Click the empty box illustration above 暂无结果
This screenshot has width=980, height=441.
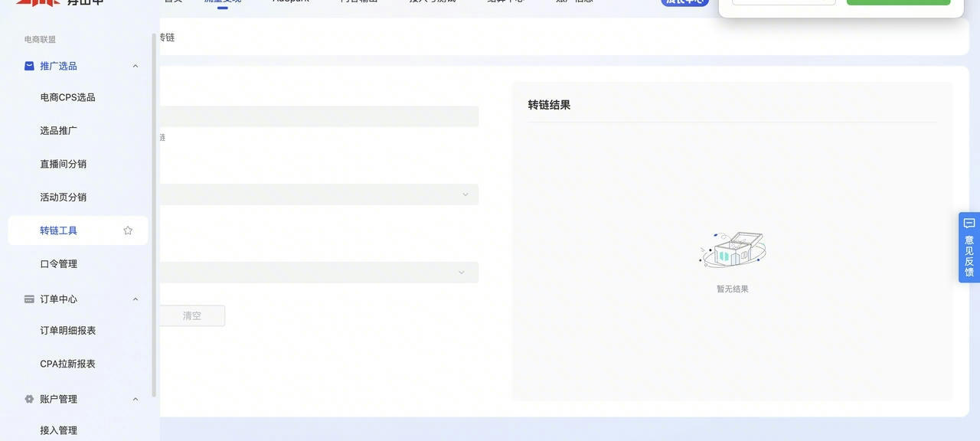(732, 250)
